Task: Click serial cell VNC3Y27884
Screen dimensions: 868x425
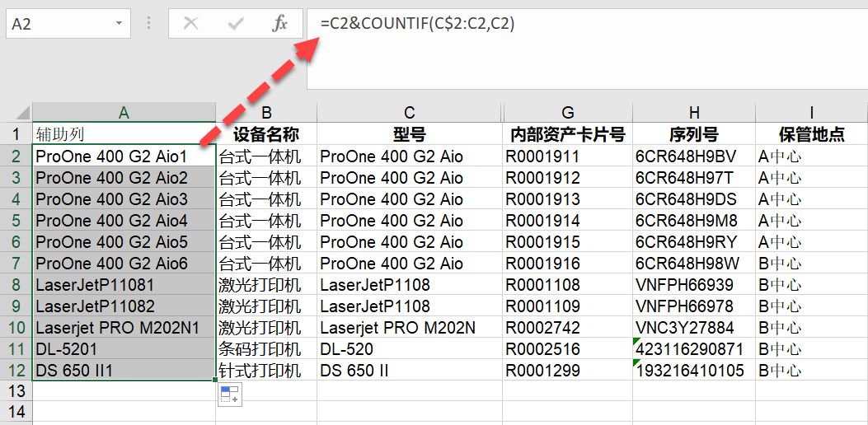Action: pos(694,327)
